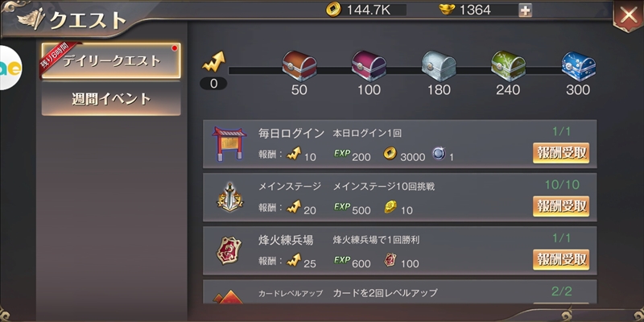The height and width of the screenshot is (322, 644).
Task: Switch to the 週間イベント tab
Action: pos(111,98)
